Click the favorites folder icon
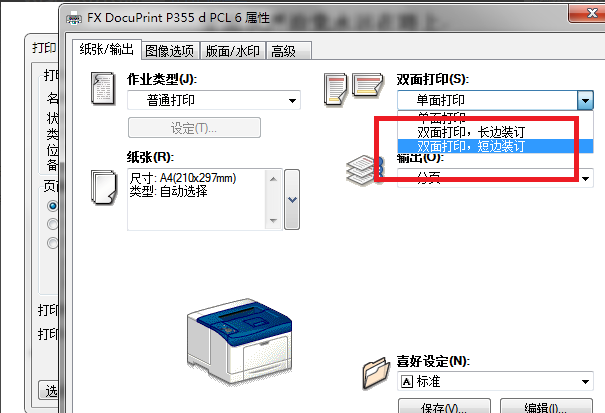This screenshot has width=605, height=413. tap(376, 373)
